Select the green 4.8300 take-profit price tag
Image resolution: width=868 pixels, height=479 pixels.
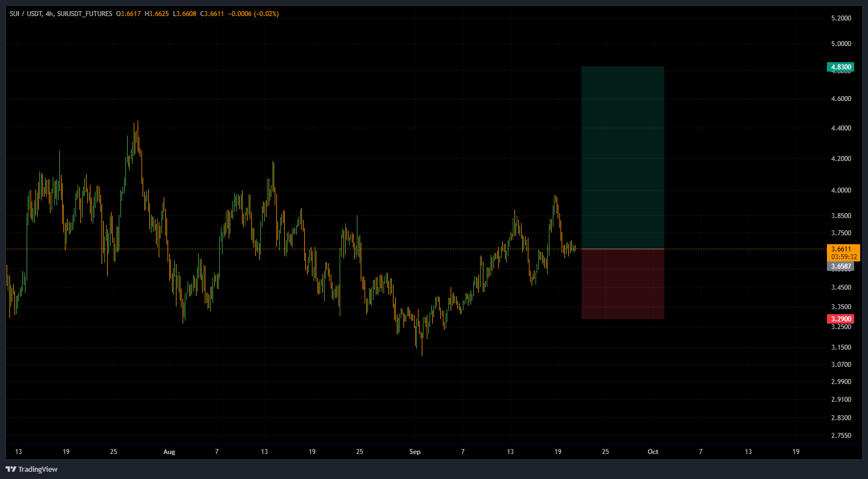pos(840,67)
